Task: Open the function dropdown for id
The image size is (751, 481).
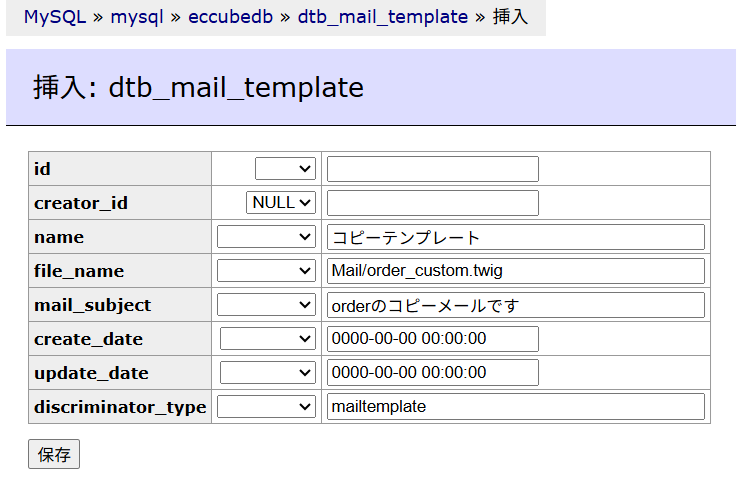Action: click(286, 169)
